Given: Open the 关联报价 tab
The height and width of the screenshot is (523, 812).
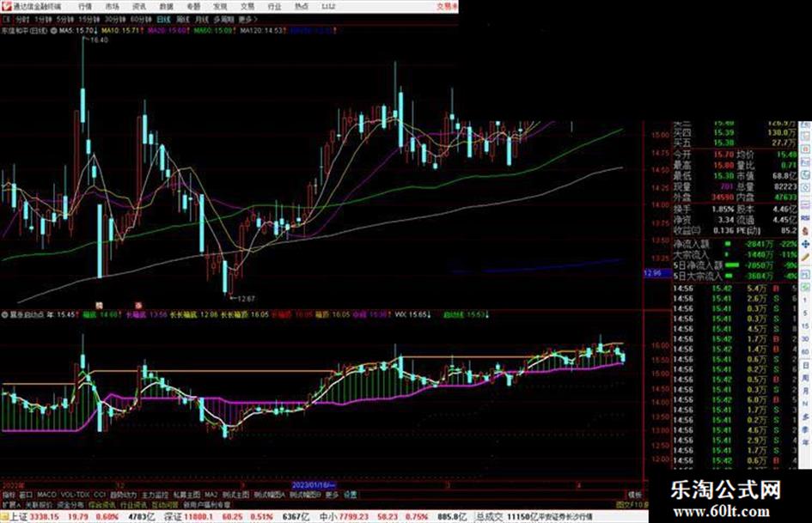Looking at the screenshot, I should (38, 504).
